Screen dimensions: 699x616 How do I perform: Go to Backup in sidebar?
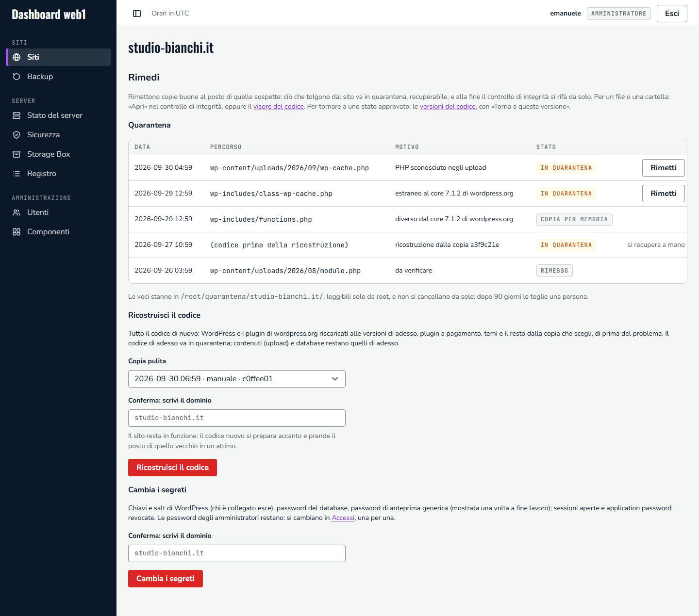point(58,77)
